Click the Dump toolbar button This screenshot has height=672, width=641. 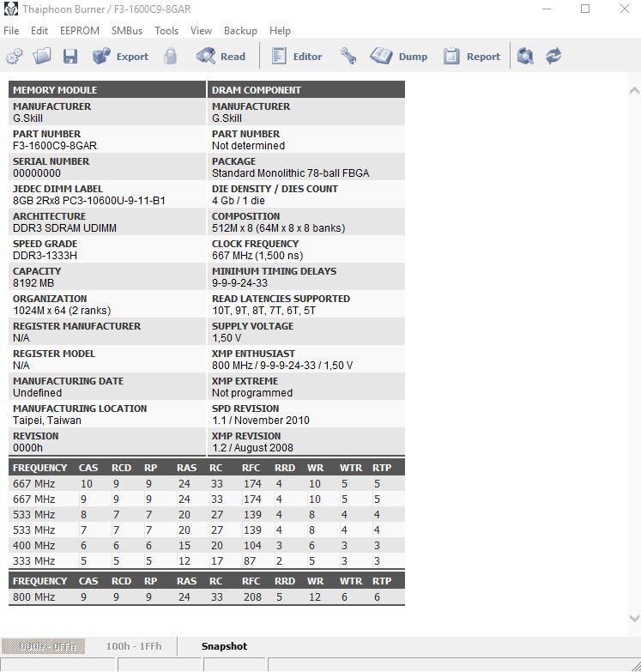point(398,56)
